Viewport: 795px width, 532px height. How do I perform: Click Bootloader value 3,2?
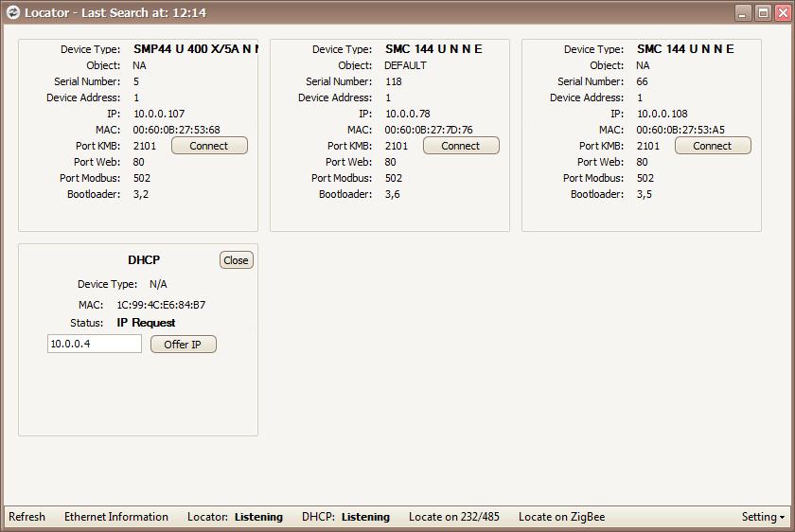tap(141, 194)
